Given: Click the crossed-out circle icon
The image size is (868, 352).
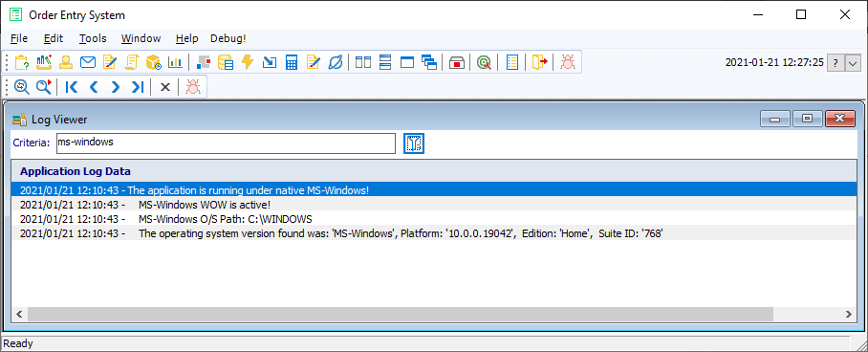Looking at the screenshot, I should click(336, 62).
